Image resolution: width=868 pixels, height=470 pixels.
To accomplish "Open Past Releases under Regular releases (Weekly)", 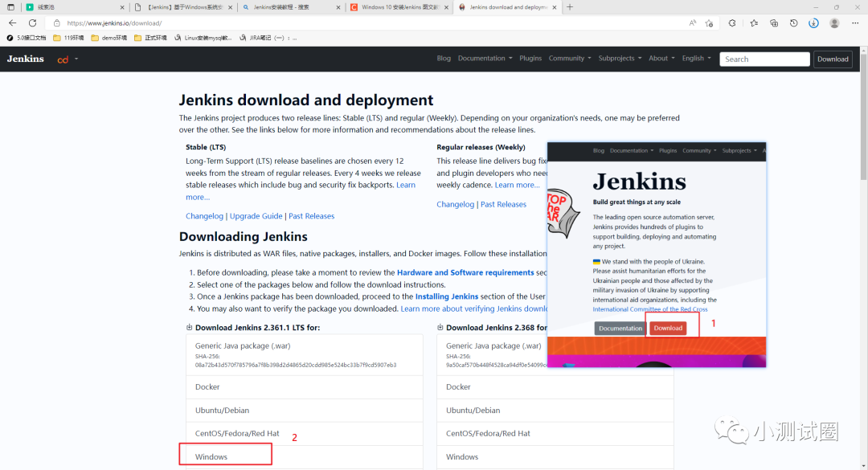I will [x=503, y=204].
